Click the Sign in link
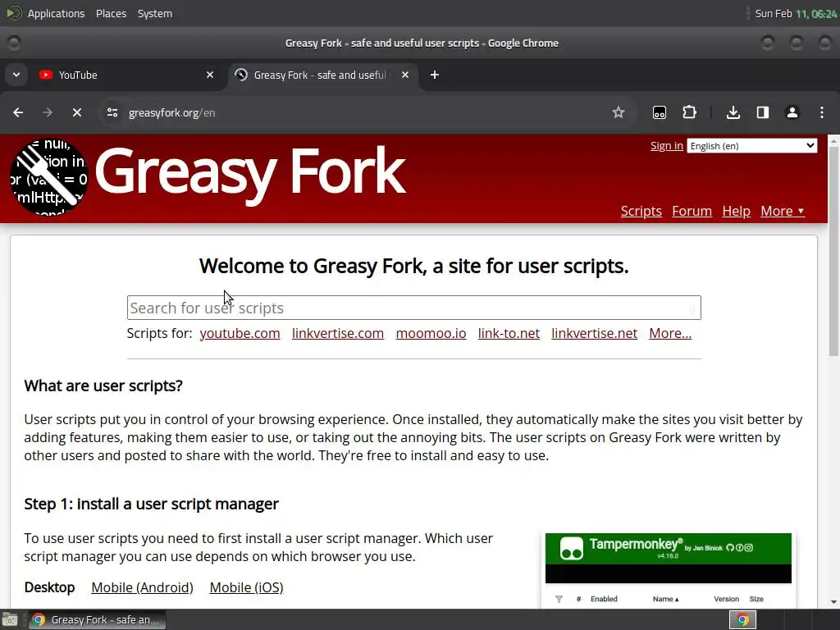Image resolution: width=840 pixels, height=630 pixels. 666,146
